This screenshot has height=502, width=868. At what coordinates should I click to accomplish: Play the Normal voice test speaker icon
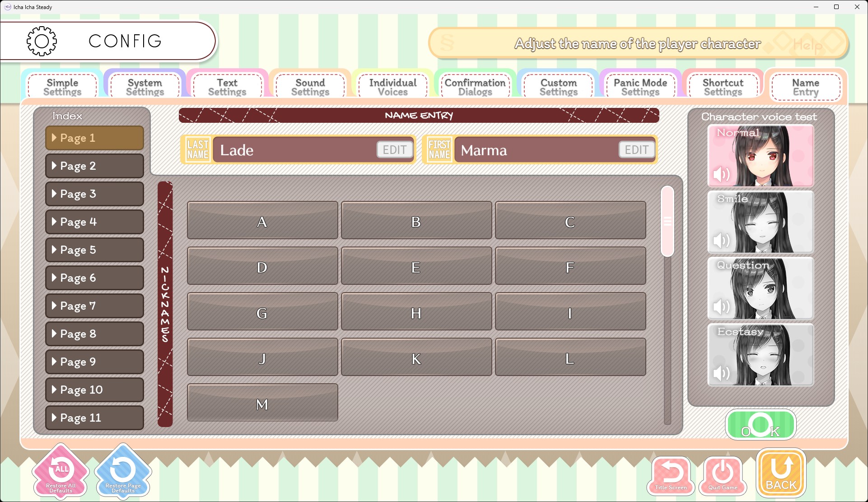pos(721,174)
